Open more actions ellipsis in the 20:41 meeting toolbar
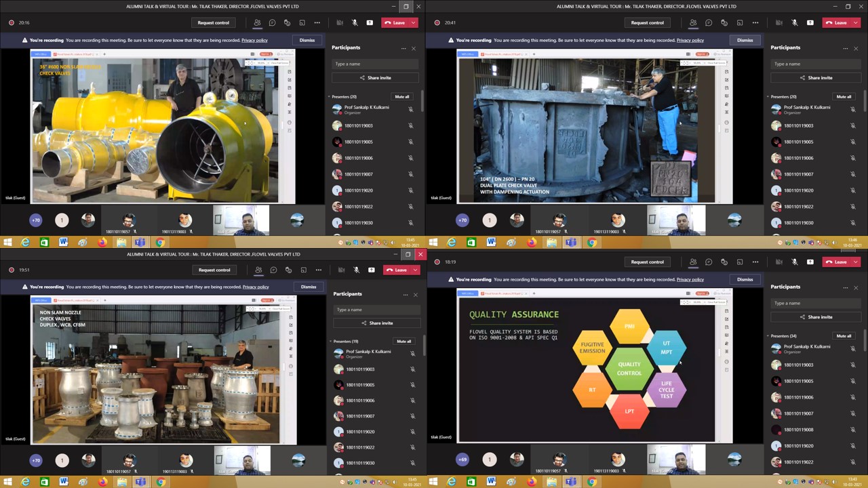The height and width of the screenshot is (488, 868). click(755, 22)
